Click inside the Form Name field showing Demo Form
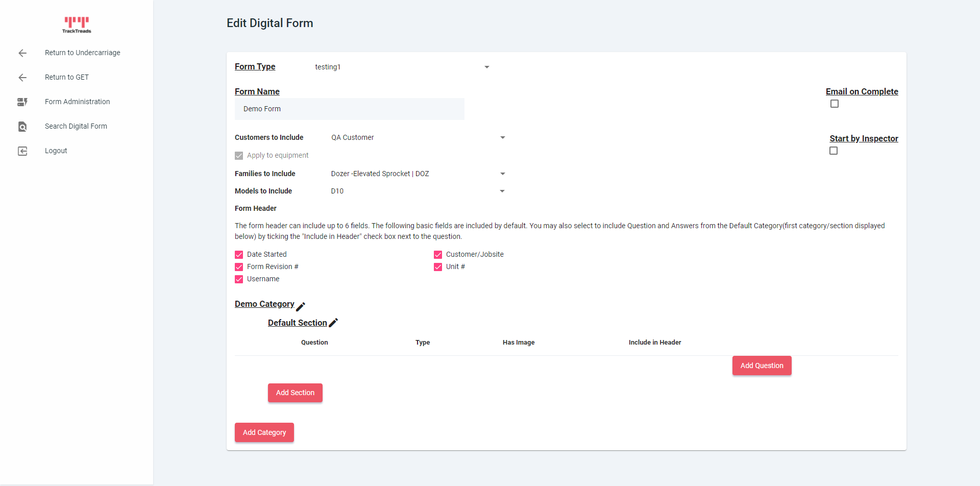The height and width of the screenshot is (486, 980). 349,109
